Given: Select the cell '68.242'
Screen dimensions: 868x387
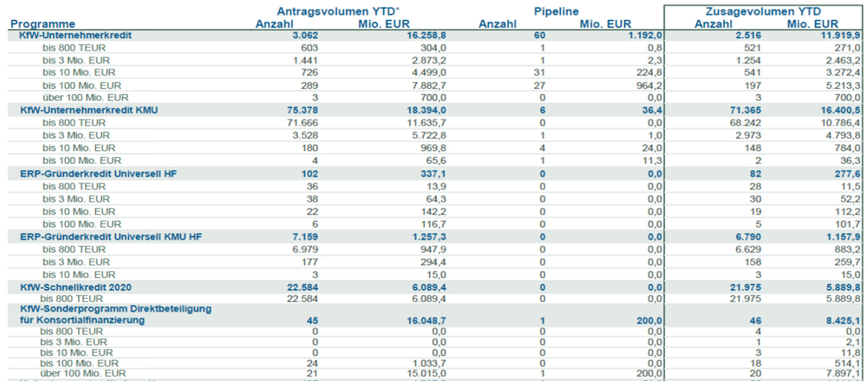Looking at the screenshot, I should coord(746,123).
